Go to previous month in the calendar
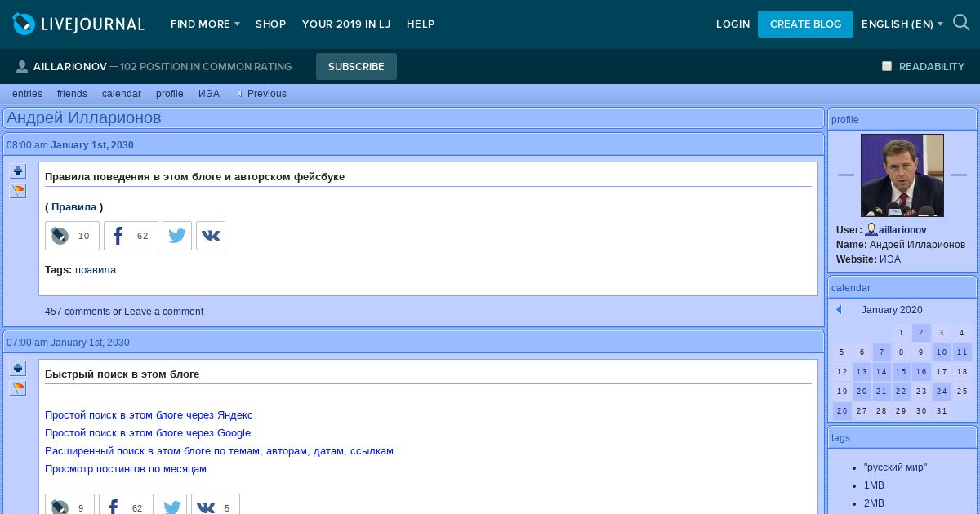The height and width of the screenshot is (514, 980). [x=839, y=310]
